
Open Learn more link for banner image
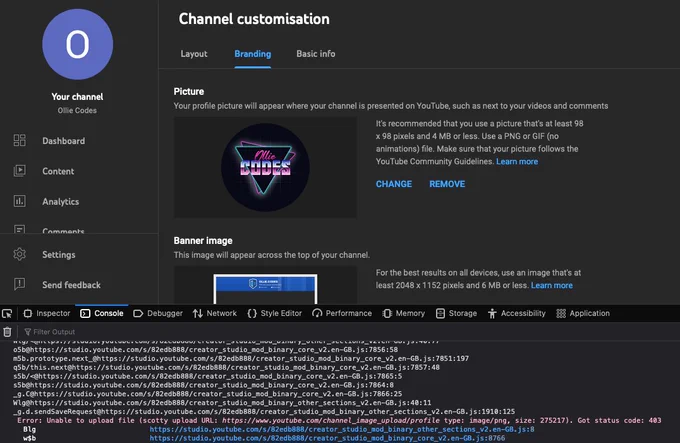click(x=552, y=285)
